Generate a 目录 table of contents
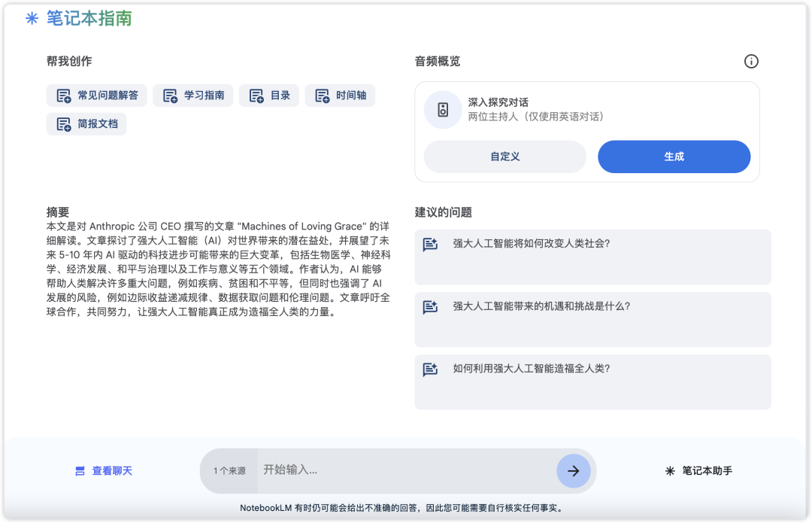Image resolution: width=812 pixels, height=523 pixels. 268,96
